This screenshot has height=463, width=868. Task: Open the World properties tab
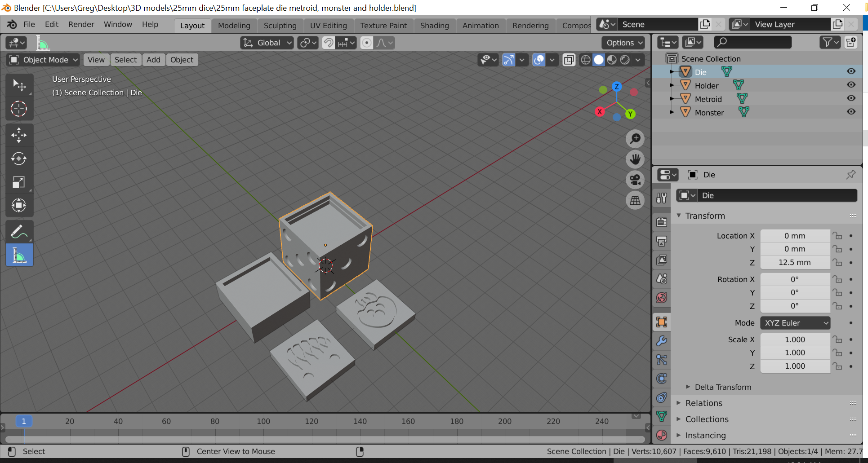point(661,297)
